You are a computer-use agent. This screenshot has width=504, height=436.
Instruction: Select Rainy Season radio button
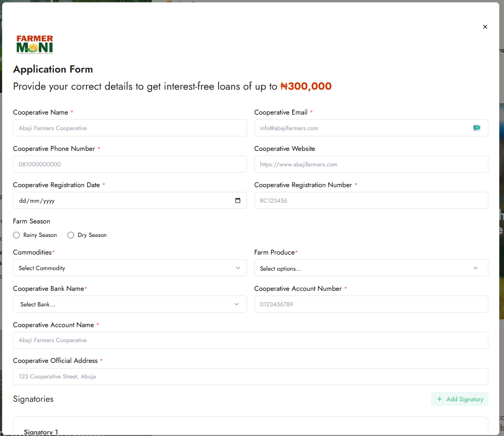(17, 235)
